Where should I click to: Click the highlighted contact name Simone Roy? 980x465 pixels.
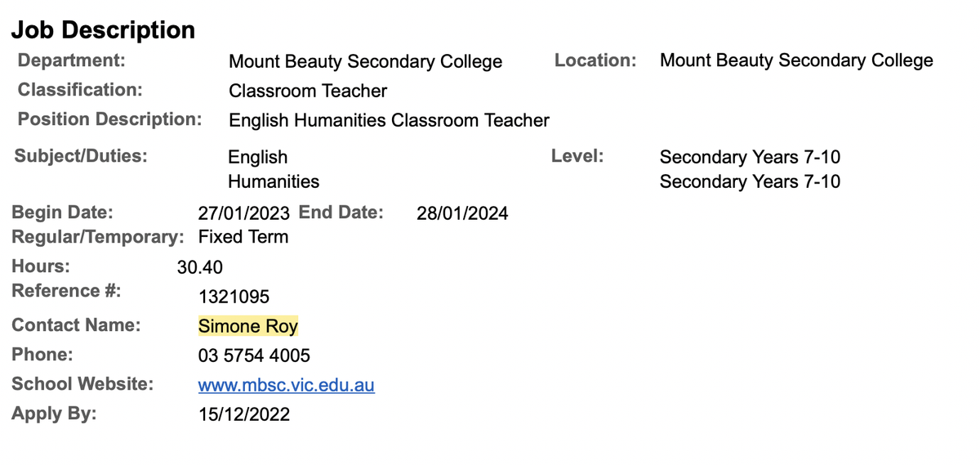click(248, 326)
